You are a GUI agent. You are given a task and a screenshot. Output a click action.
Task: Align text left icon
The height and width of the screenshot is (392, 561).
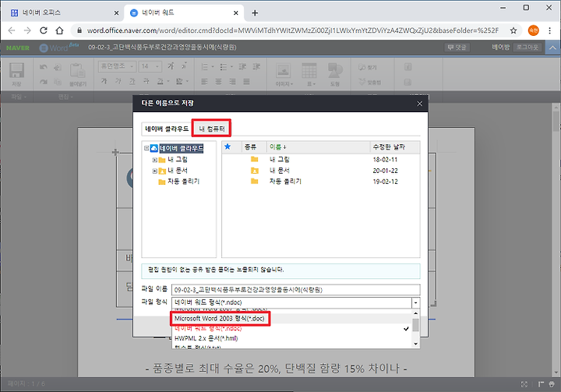[x=204, y=82]
